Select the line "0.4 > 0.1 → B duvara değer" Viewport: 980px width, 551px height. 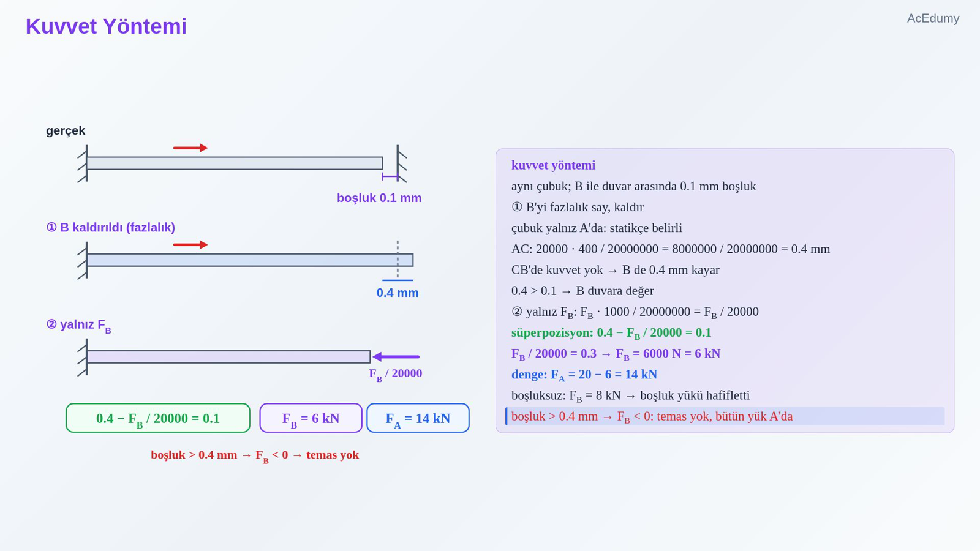coord(582,290)
